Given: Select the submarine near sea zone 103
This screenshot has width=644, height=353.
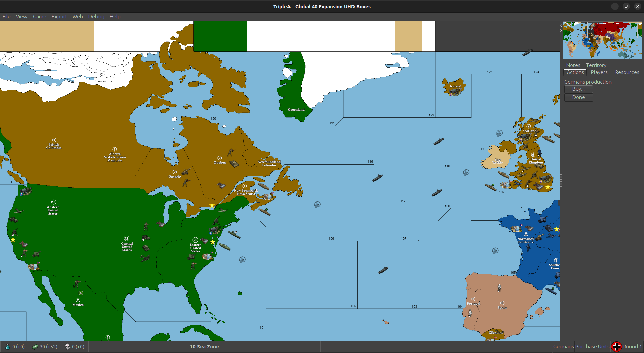Looking at the screenshot, I should point(383,270).
